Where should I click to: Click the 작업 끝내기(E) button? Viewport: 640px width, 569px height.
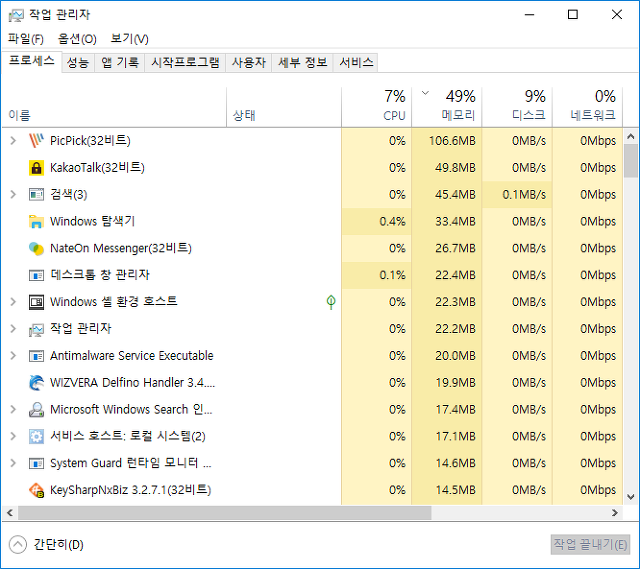[590, 545]
